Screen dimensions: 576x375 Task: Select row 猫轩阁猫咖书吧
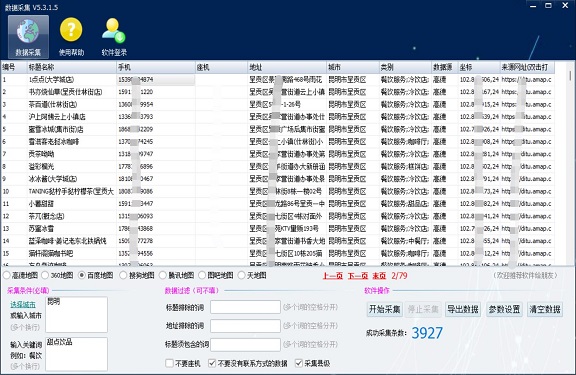(278, 253)
